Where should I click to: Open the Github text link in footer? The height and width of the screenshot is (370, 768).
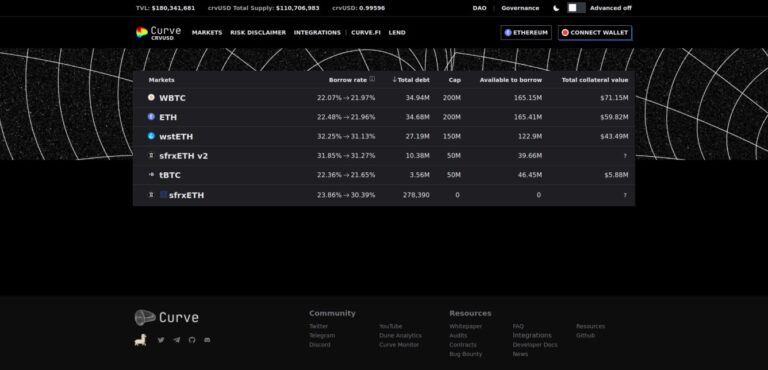[585, 335]
